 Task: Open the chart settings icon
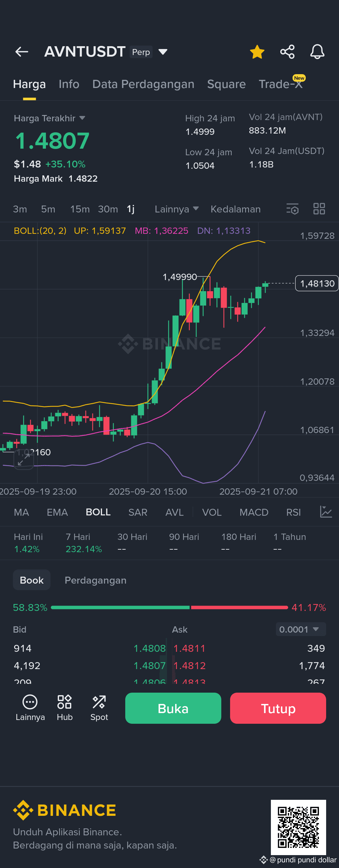(293, 209)
